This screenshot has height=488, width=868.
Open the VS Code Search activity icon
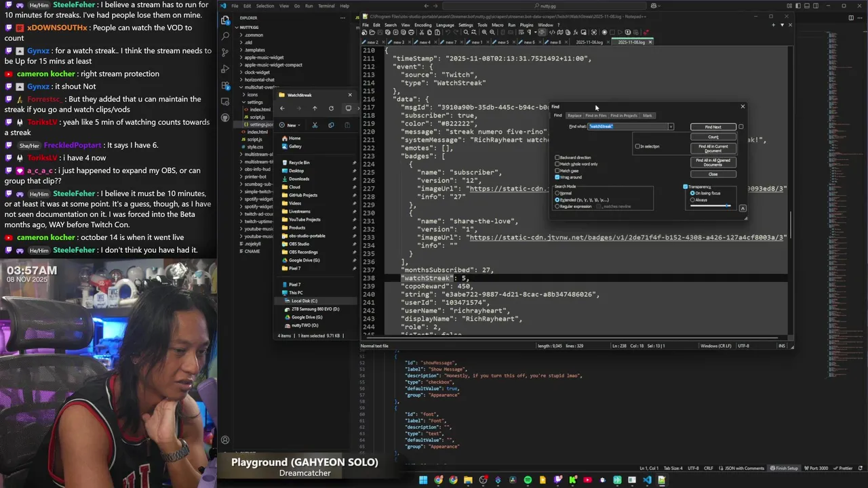pyautogui.click(x=225, y=36)
